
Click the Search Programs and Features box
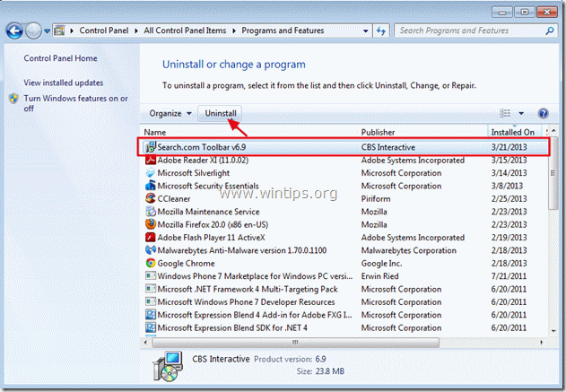[471, 30]
